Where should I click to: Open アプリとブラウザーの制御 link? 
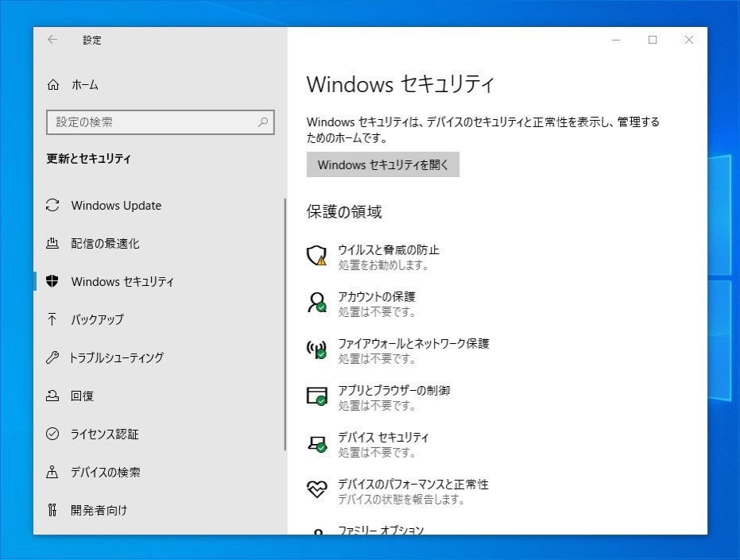click(393, 390)
